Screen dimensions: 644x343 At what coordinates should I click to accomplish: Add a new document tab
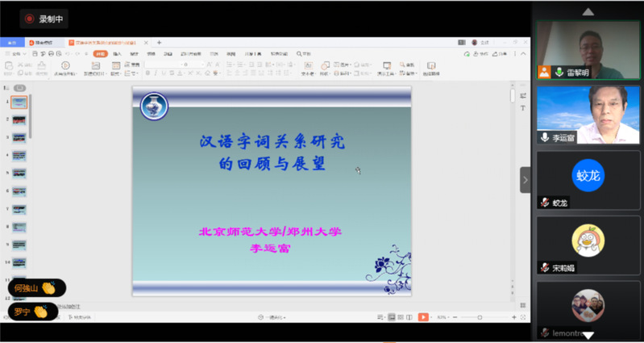159,42
